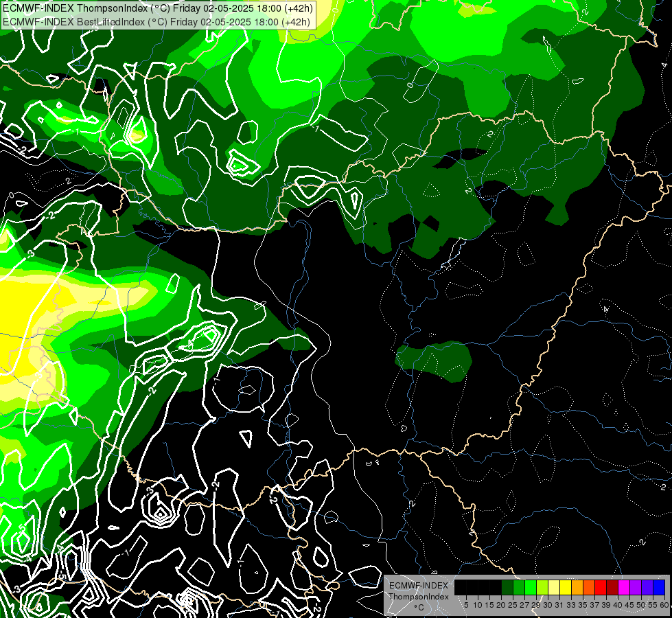This screenshot has height=618, width=672.
Task: Select the bright green 27–29 legend swatch
Action: coord(531,587)
